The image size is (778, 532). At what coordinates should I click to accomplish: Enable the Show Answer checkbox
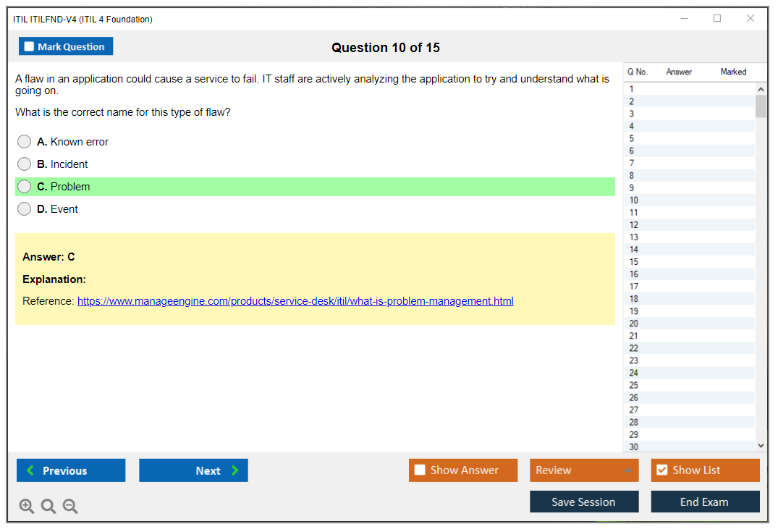pyautogui.click(x=420, y=470)
